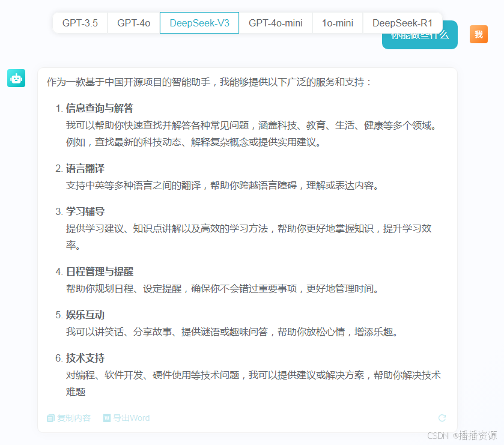
Task: Select the 1o-mini model tab
Action: pyautogui.click(x=338, y=23)
